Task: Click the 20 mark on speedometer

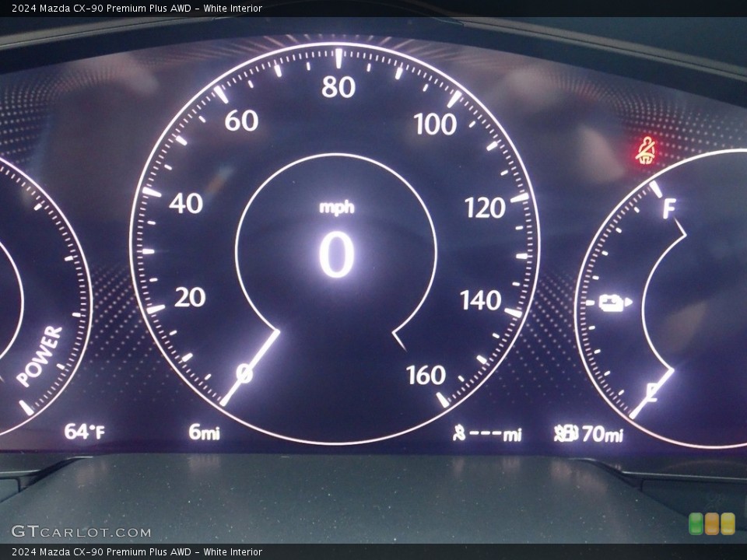Action: tap(190, 297)
